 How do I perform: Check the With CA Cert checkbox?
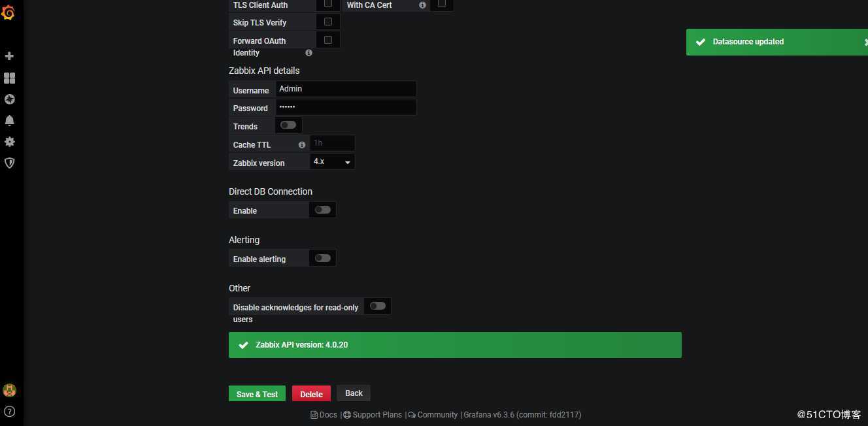pos(442,4)
